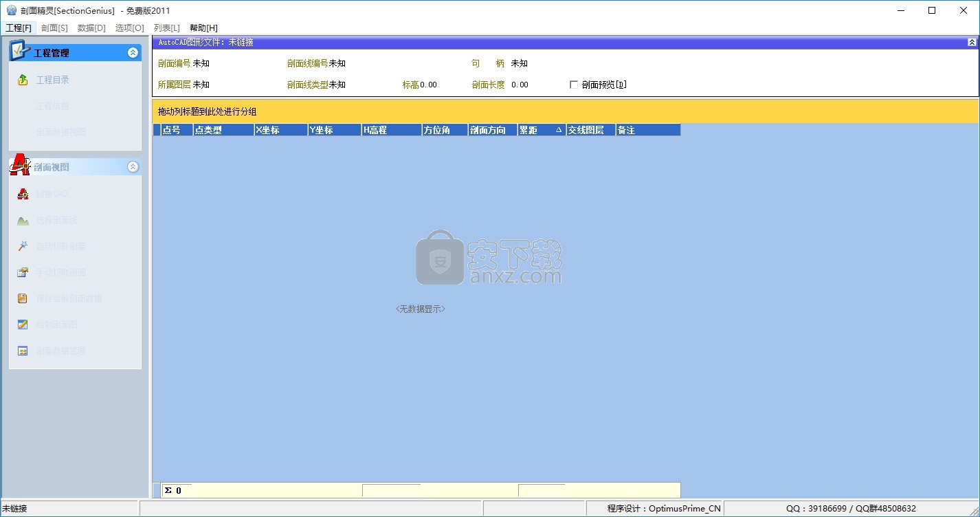Click the 所属图层 未知 value
980x517 pixels.
click(x=201, y=85)
